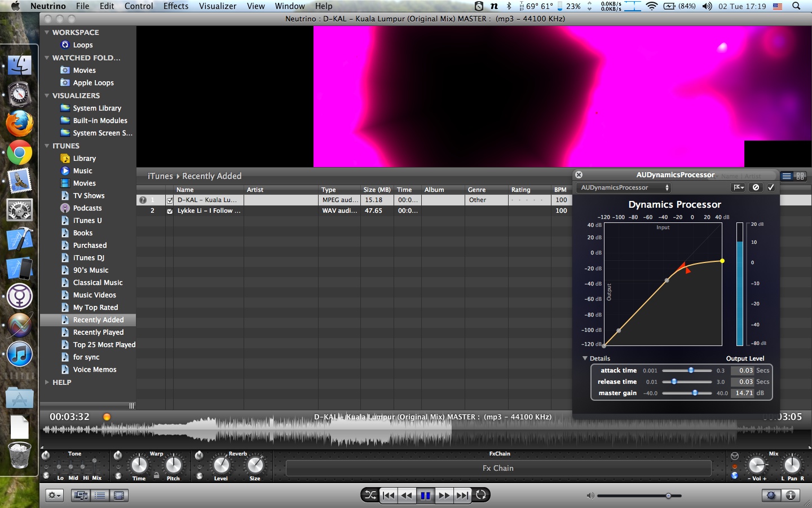The width and height of the screenshot is (812, 508).
Task: Skip to next track
Action: pyautogui.click(x=462, y=495)
